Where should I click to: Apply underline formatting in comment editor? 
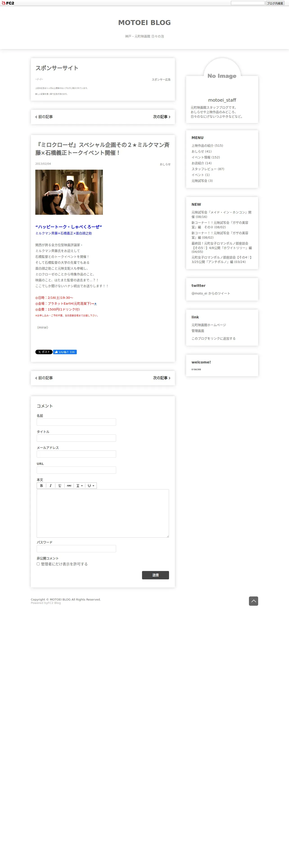[x=60, y=486]
